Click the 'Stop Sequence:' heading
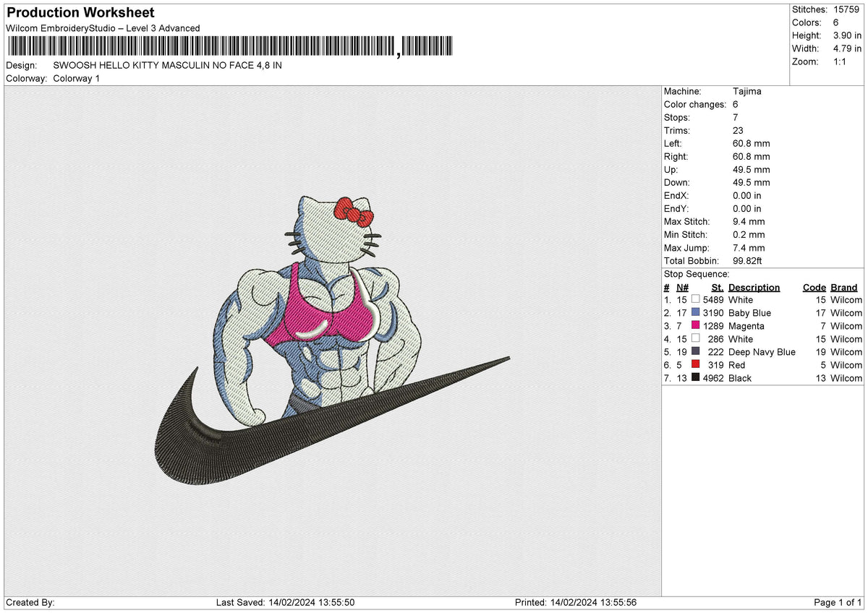Screen dimensions: 868x613 coord(697,274)
